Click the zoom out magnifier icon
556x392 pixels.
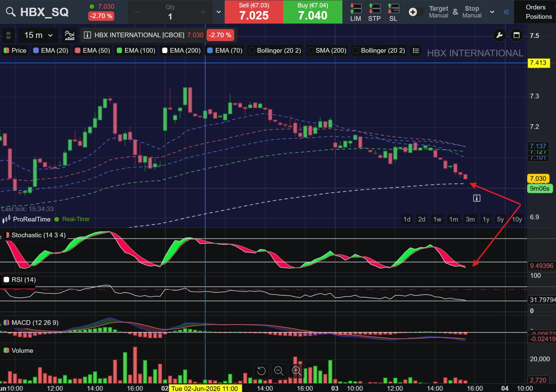[x=279, y=371]
